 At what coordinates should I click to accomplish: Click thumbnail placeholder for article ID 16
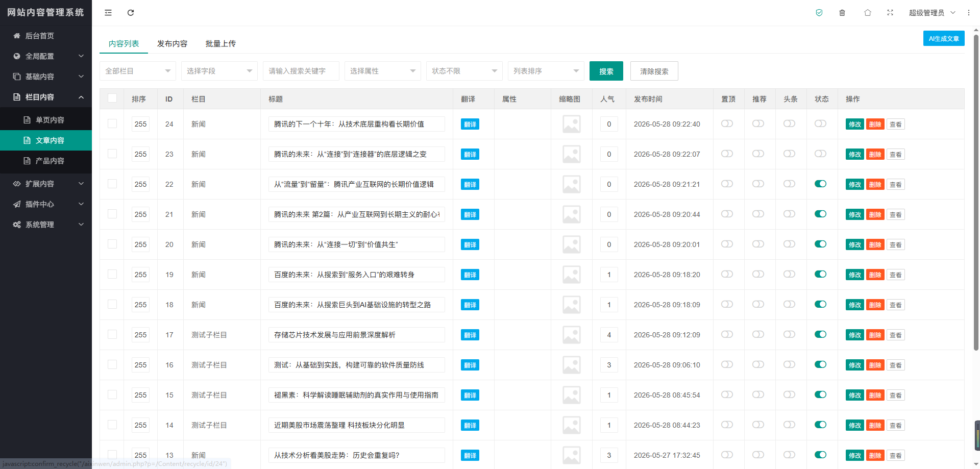(x=572, y=365)
